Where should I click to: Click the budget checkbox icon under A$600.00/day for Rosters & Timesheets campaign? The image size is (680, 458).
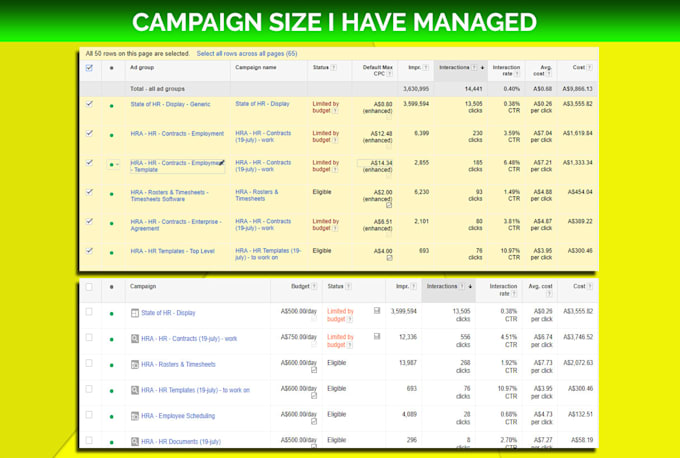point(314,370)
